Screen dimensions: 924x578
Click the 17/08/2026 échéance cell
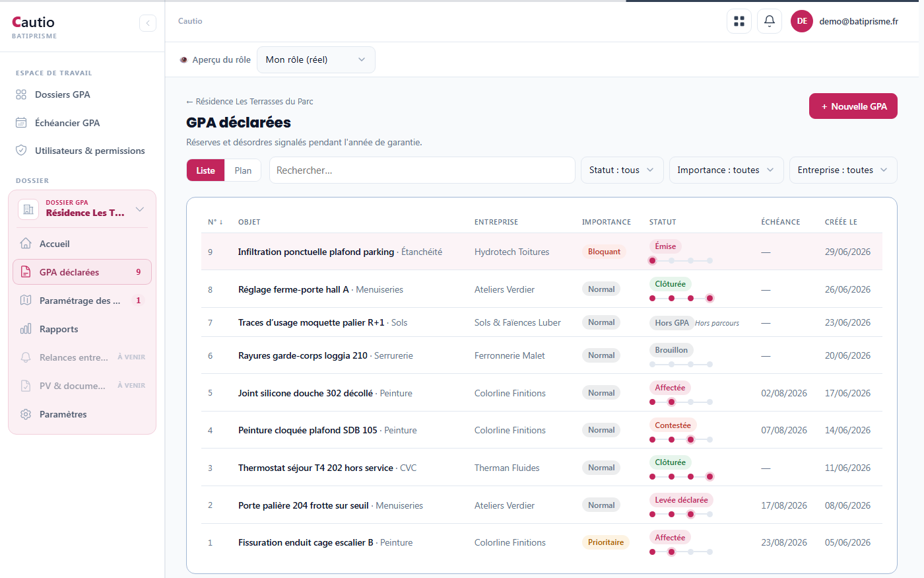pos(784,505)
